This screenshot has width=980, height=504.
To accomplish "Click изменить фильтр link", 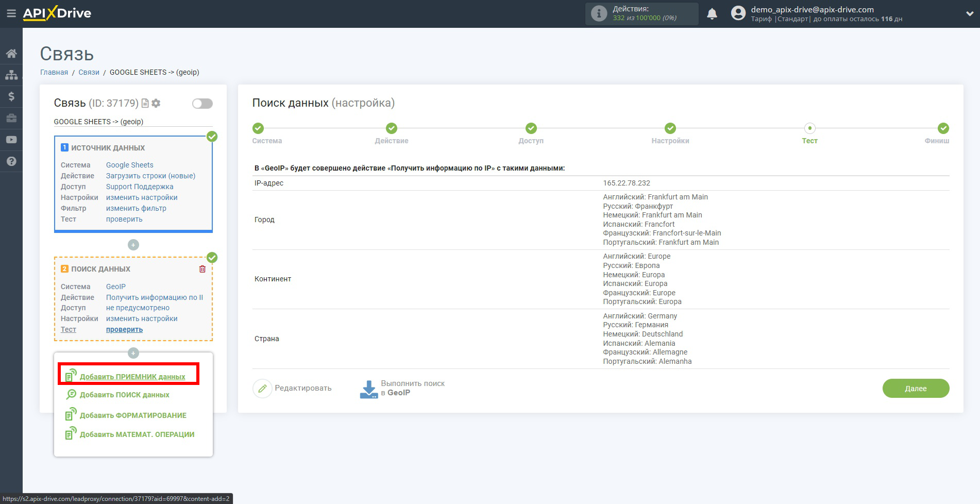I will [136, 208].
